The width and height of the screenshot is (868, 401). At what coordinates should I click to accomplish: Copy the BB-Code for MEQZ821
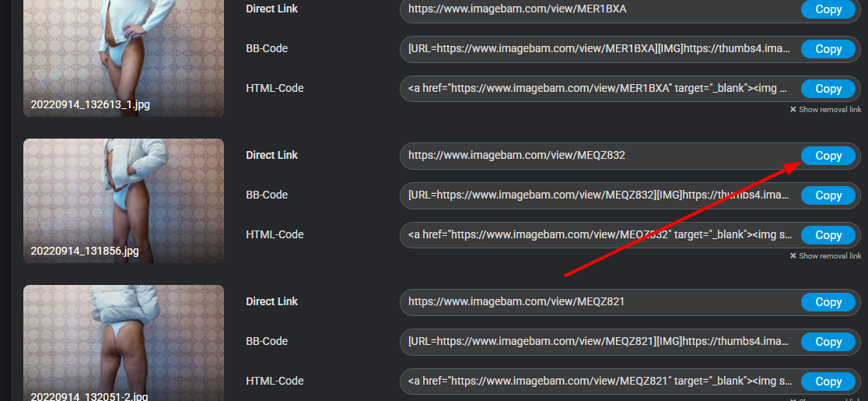point(828,342)
